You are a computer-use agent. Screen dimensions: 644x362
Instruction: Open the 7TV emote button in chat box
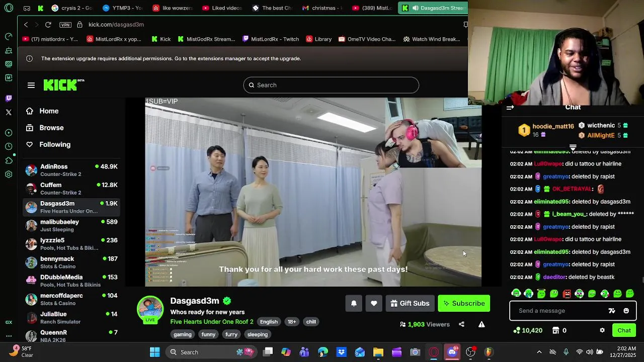(612, 311)
